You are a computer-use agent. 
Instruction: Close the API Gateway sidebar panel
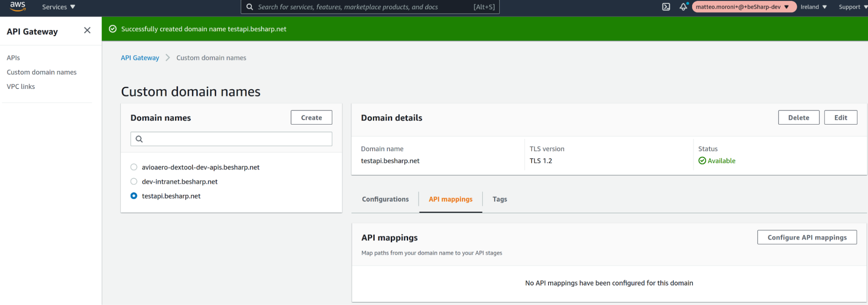point(87,30)
